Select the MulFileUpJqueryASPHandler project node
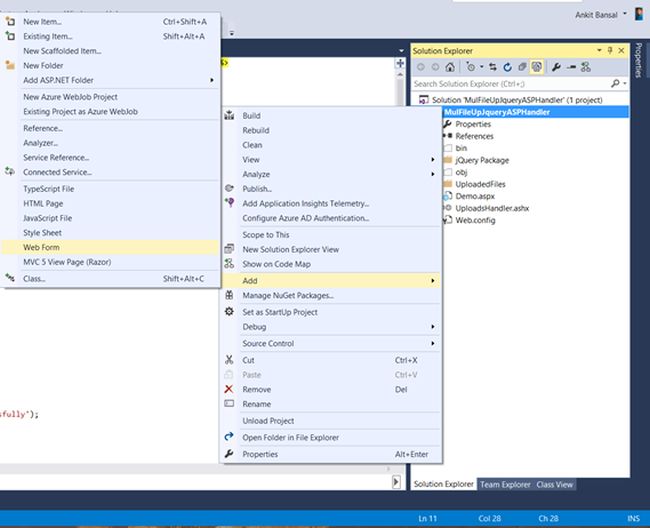This screenshot has width=650, height=528. pos(497,112)
